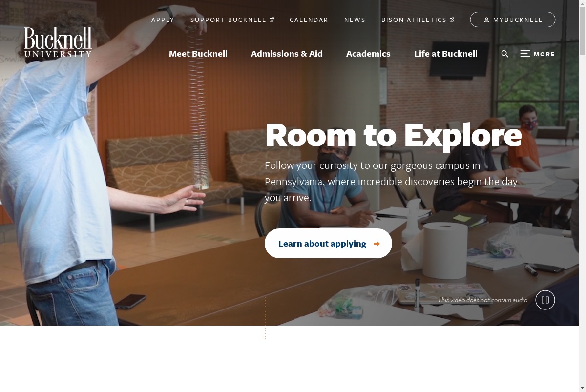
Task: Click the orange arrow in Learn about applying
Action: 377,244
